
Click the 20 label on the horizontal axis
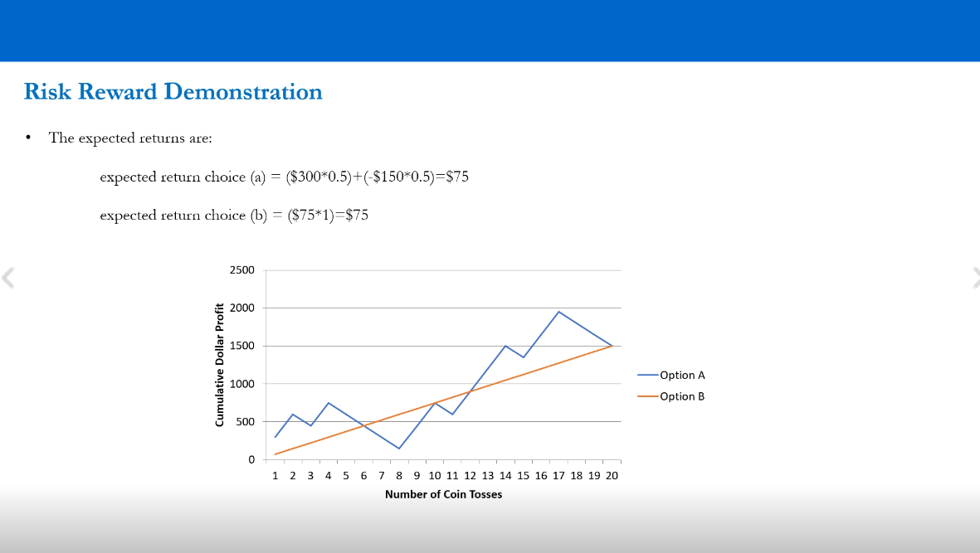[612, 476]
